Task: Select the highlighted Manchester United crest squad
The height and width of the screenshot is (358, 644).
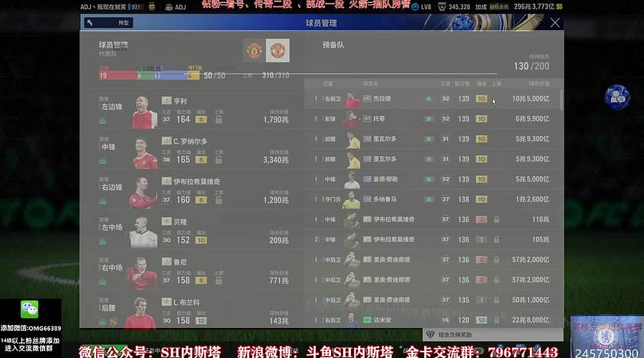Action: pyautogui.click(x=278, y=51)
